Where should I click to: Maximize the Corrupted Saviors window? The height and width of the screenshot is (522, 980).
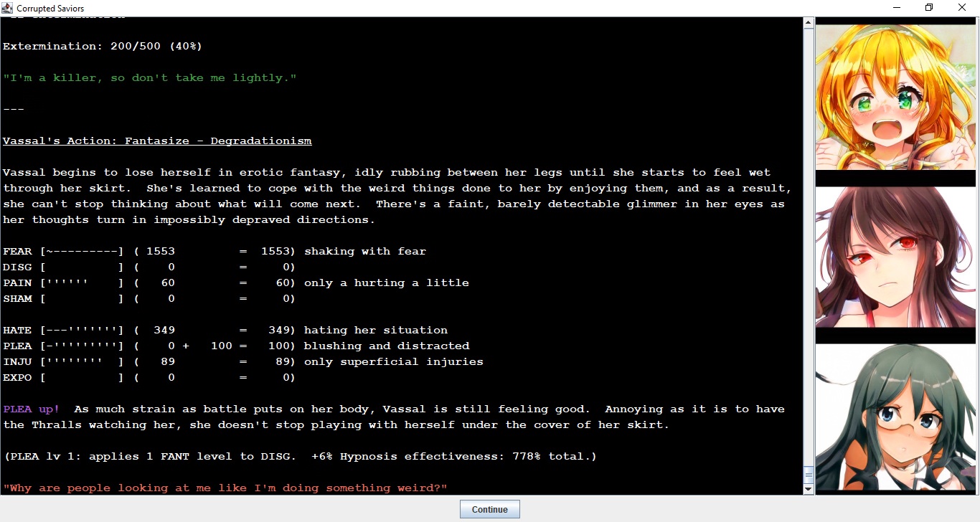point(929,8)
